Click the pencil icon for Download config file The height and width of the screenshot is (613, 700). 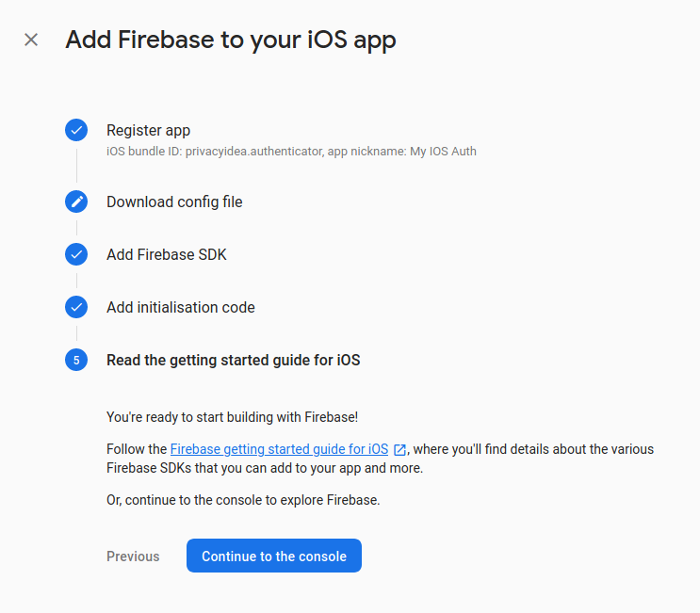pyautogui.click(x=76, y=202)
